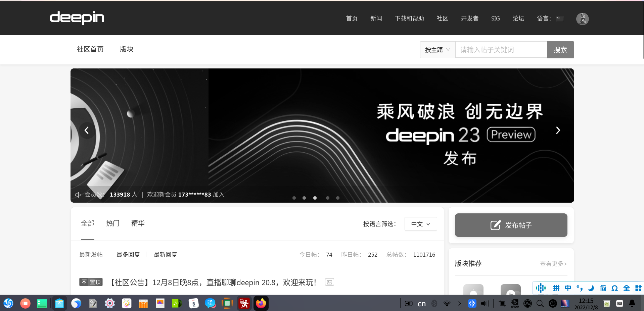Click the shutdown icon in the system tray
The image size is (644, 311).
(553, 303)
